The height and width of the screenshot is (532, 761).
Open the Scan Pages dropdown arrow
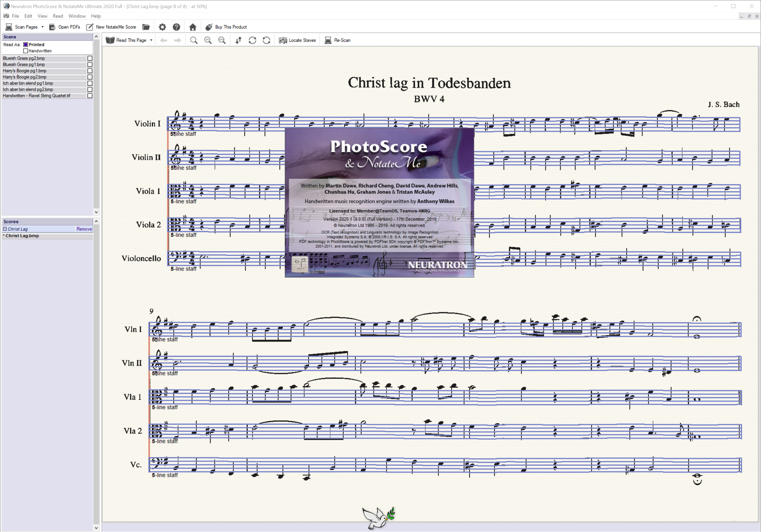pos(42,27)
